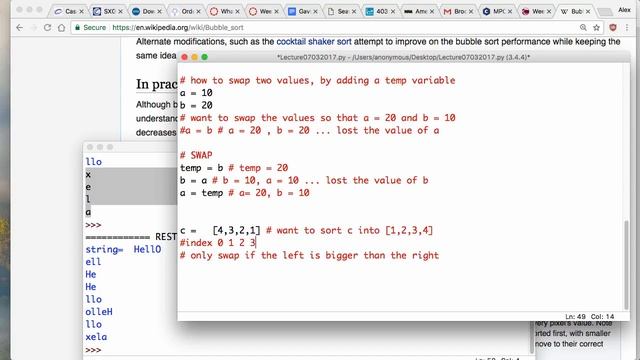Click 'ell' output in the Python shell
Image resolution: width=640 pixels, height=360 pixels.
[x=93, y=262]
